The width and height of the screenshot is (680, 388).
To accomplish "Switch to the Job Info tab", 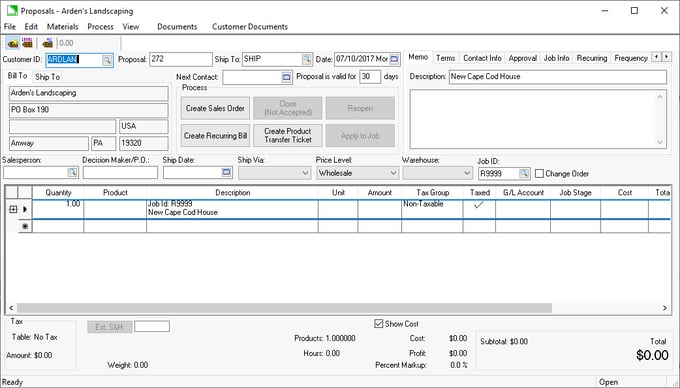I will tap(556, 58).
